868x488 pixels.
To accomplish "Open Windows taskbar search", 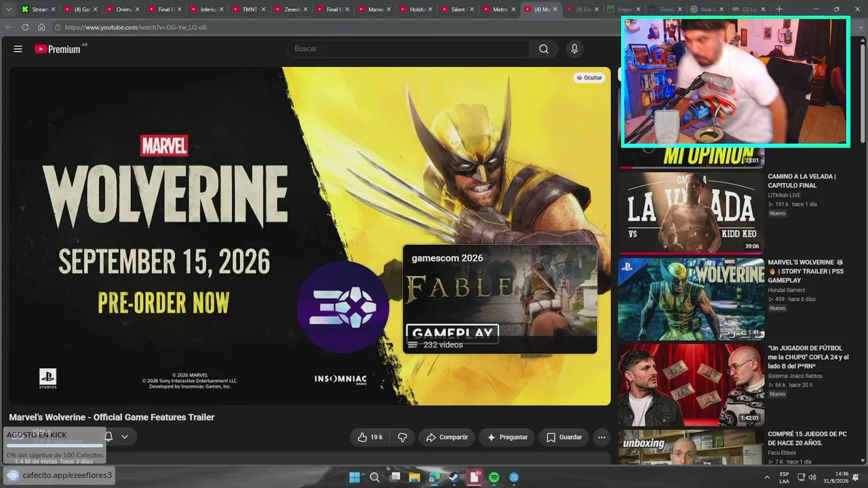I will [374, 477].
